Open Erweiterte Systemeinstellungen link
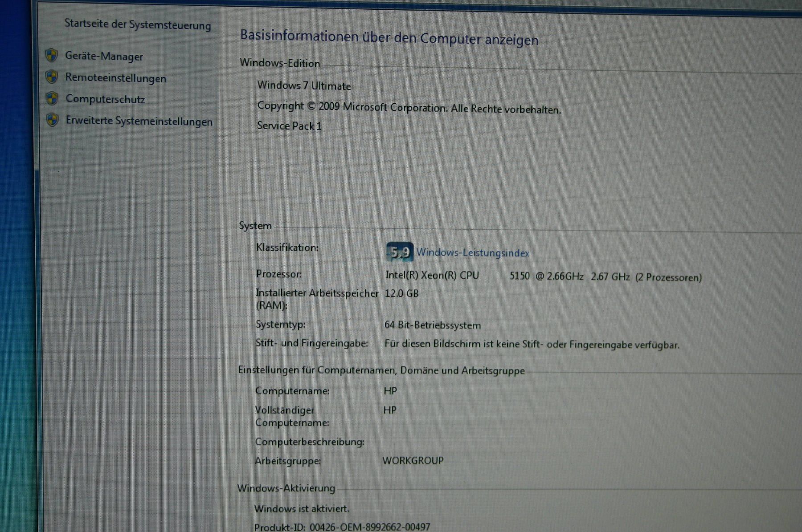This screenshot has width=802, height=532. point(139,121)
